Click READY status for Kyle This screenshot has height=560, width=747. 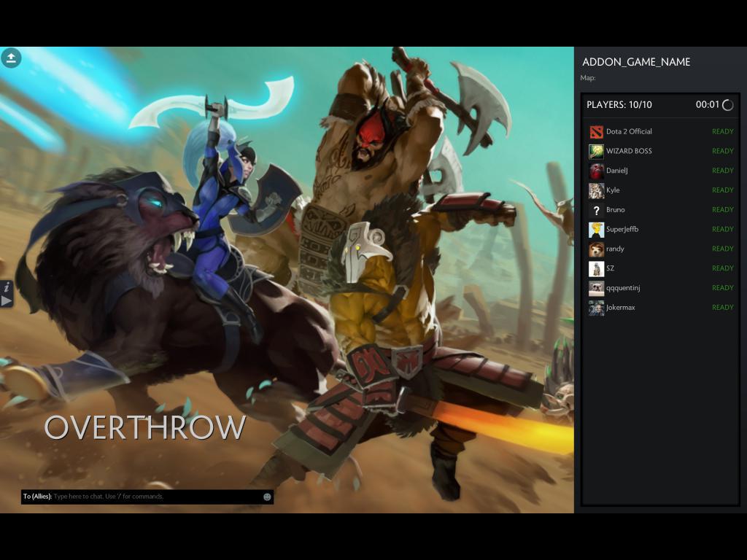click(x=723, y=190)
